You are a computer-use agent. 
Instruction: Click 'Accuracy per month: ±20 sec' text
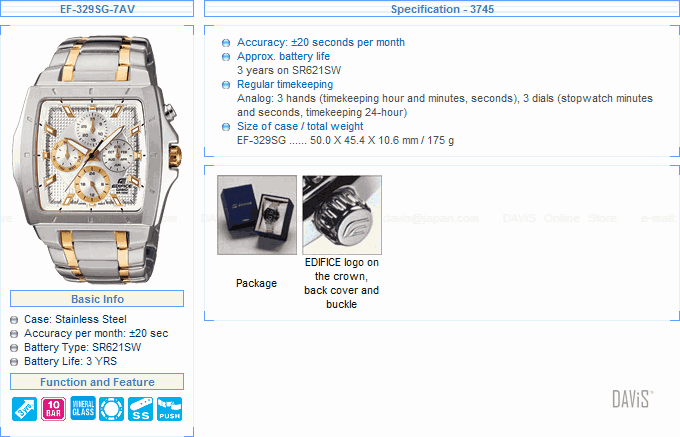tap(96, 333)
